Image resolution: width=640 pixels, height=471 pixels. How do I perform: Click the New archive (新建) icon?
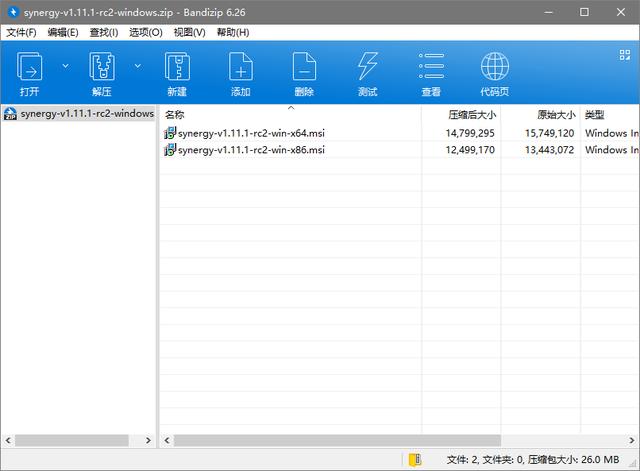click(x=177, y=67)
